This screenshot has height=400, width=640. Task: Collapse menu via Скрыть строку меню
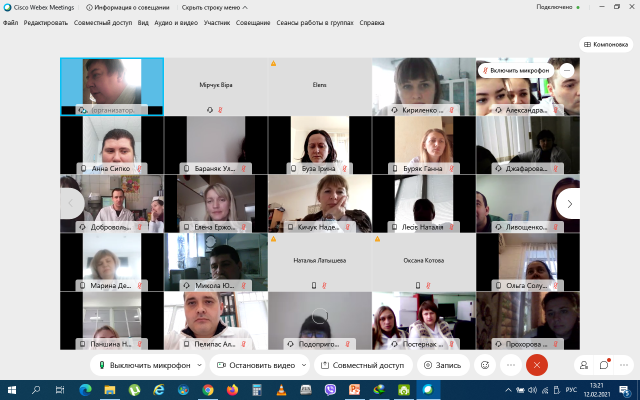(x=214, y=7)
